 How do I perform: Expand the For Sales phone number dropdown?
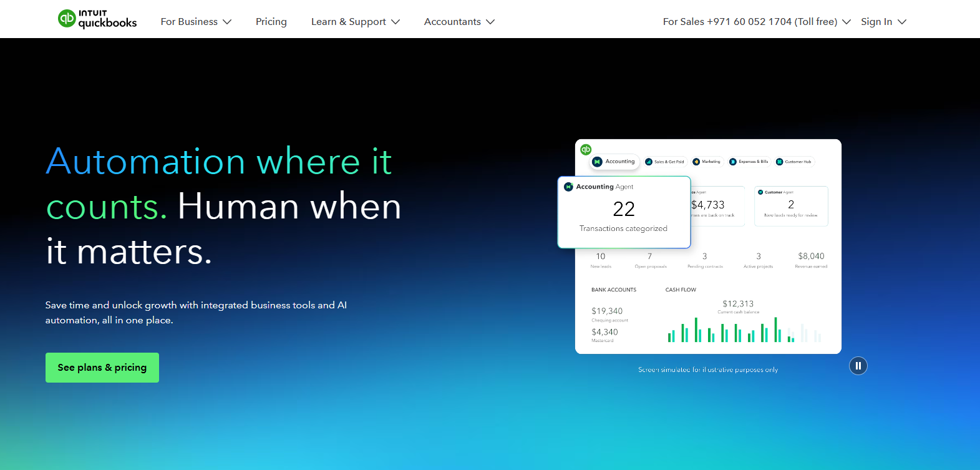pos(757,22)
